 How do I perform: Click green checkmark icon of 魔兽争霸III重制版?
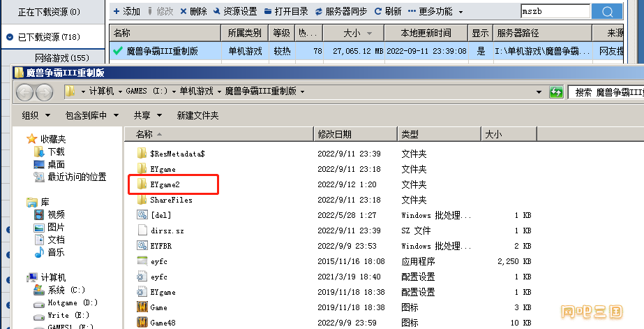point(117,51)
